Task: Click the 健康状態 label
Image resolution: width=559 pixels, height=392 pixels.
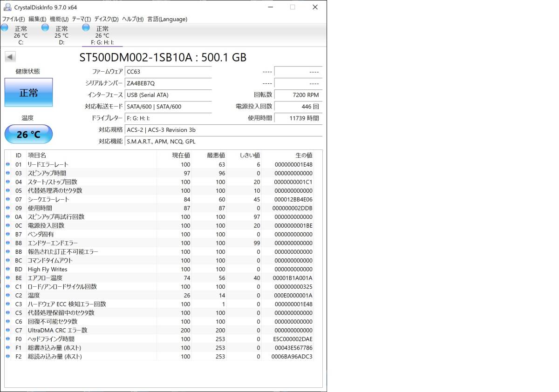Action: [x=28, y=71]
